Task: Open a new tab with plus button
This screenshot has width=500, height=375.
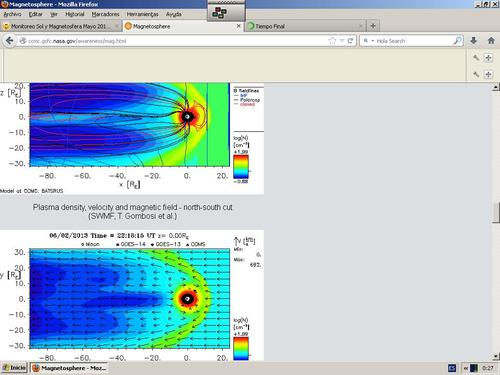Action: pos(373,26)
